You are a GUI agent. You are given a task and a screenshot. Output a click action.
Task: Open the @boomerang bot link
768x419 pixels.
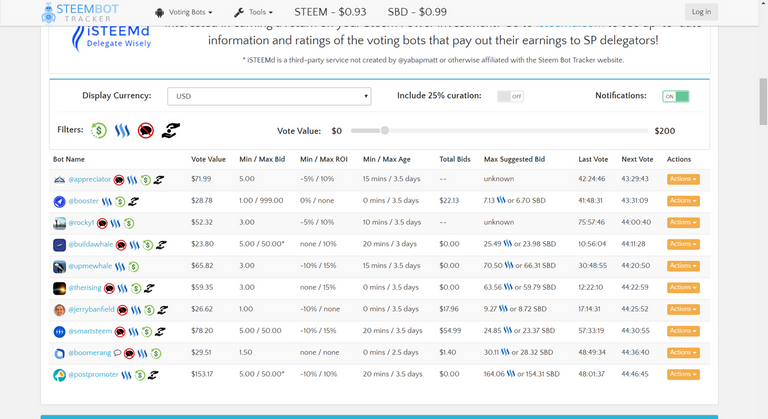tap(90, 352)
